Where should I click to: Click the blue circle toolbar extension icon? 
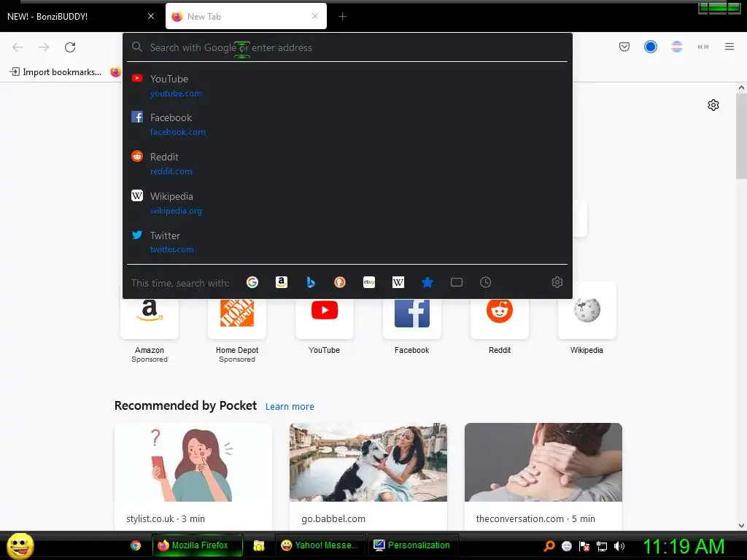tap(650, 47)
